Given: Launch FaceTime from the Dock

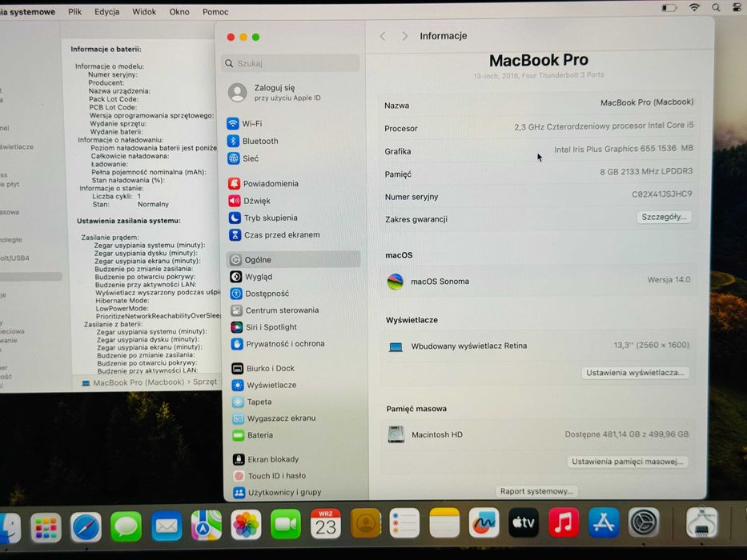Looking at the screenshot, I should click(x=286, y=524).
